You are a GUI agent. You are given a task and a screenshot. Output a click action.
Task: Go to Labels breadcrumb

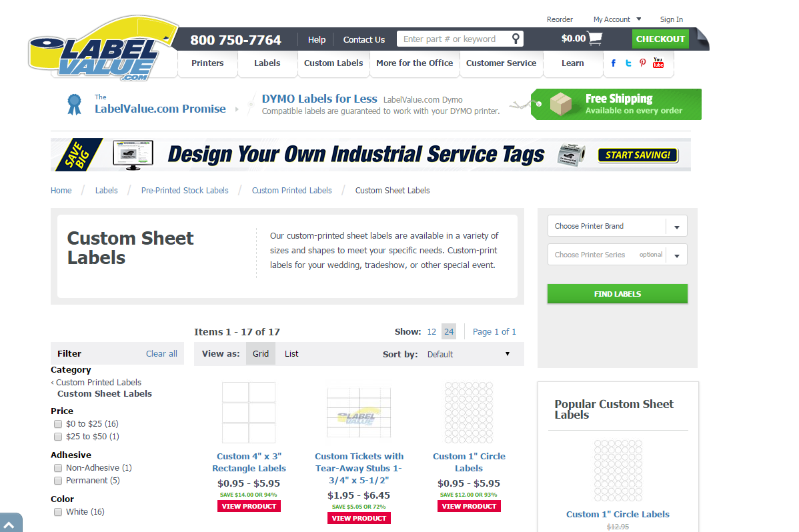point(107,191)
